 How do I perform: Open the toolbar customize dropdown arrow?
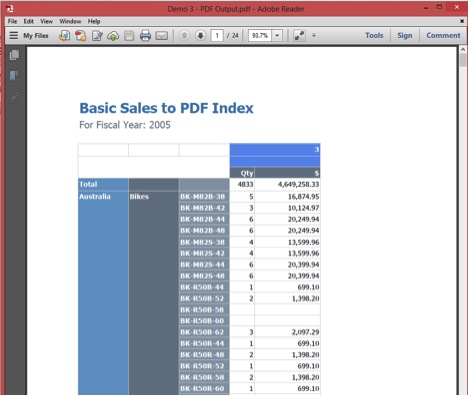[x=314, y=35]
